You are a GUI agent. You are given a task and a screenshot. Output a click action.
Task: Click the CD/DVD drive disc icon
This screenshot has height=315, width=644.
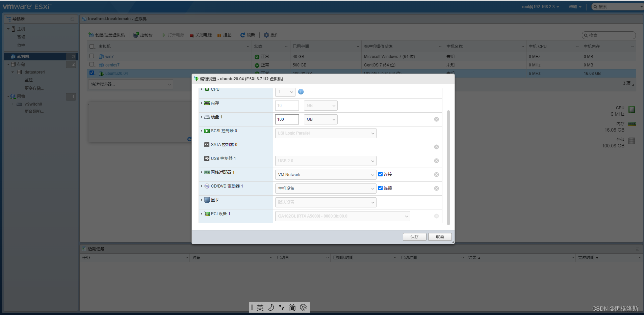pos(207,186)
